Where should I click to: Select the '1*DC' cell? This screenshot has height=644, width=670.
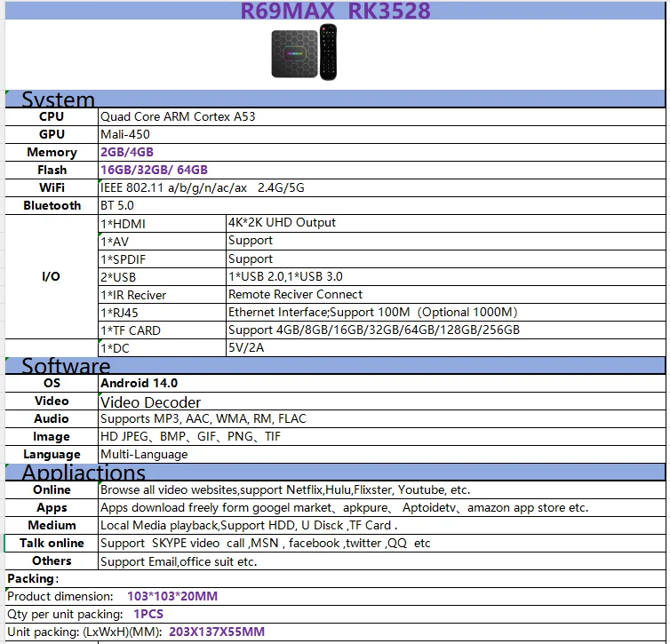(x=162, y=348)
